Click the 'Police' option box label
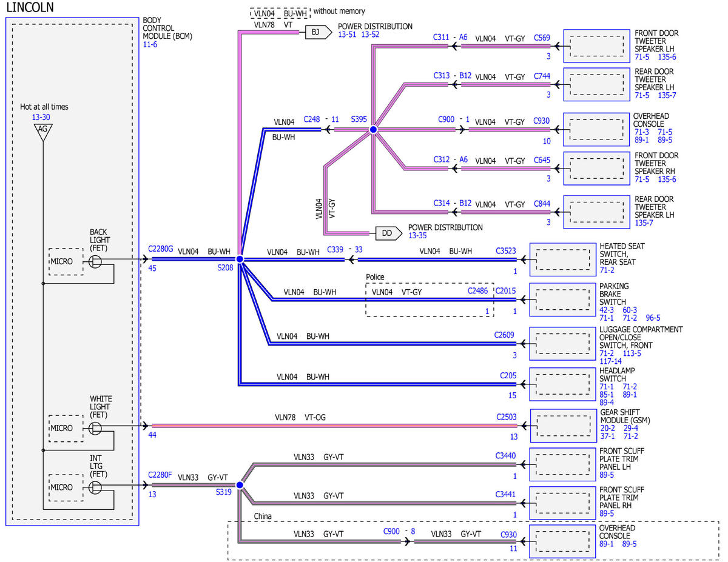The image size is (728, 562). (376, 276)
